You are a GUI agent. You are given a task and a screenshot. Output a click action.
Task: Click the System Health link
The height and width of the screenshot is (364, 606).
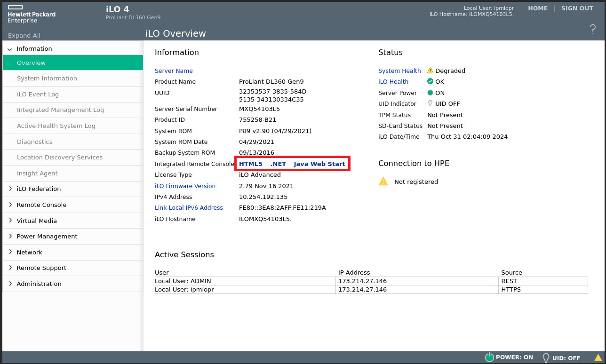pos(399,71)
